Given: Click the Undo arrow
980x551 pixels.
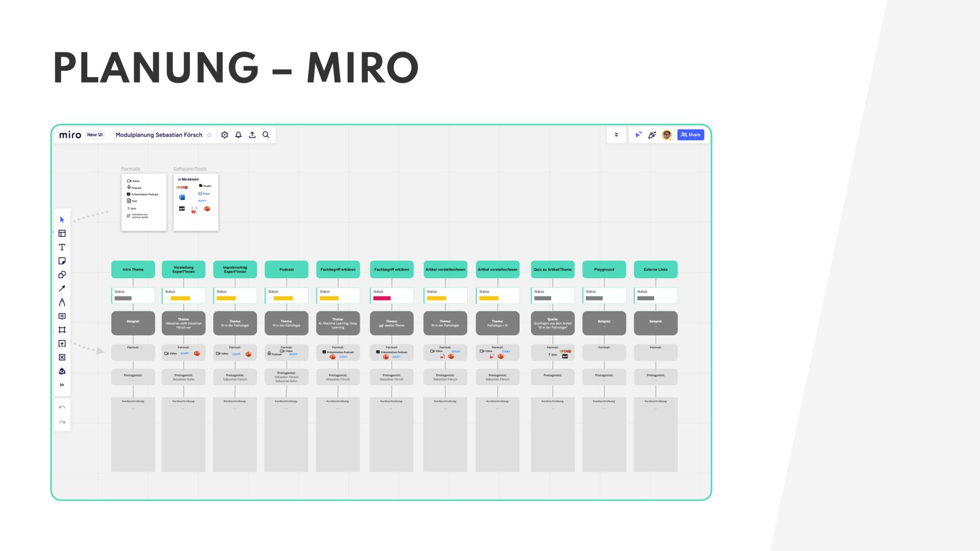Looking at the screenshot, I should pos(62,407).
